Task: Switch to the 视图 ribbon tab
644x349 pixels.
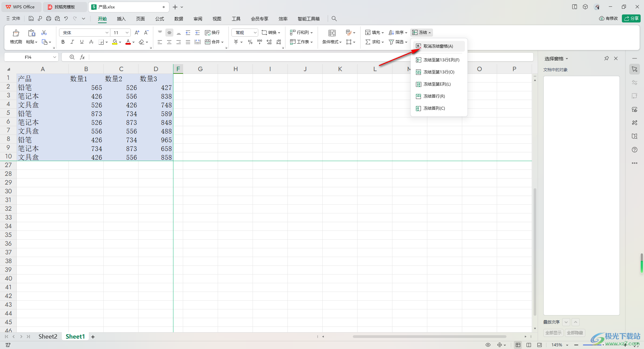Action: point(217,19)
